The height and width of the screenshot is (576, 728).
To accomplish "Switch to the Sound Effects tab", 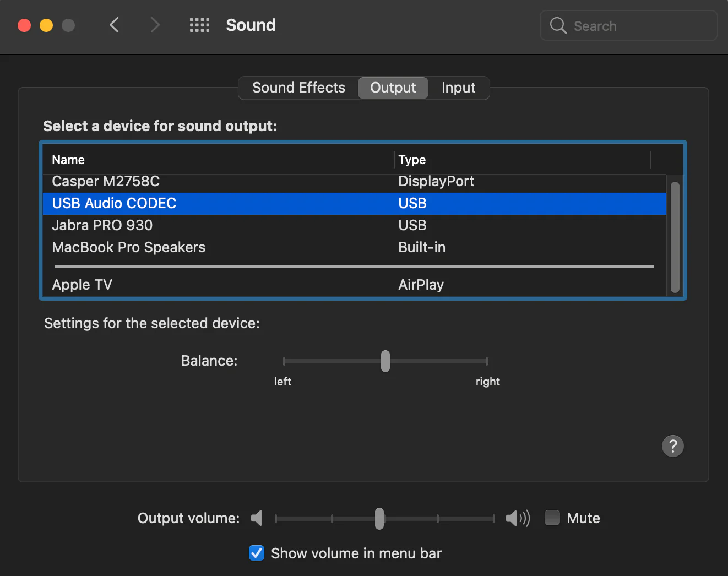I will click(x=298, y=88).
